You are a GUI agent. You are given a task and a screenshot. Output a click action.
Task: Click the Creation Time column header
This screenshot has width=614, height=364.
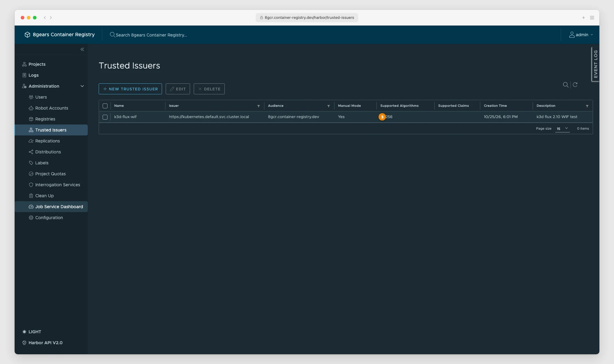click(x=495, y=106)
